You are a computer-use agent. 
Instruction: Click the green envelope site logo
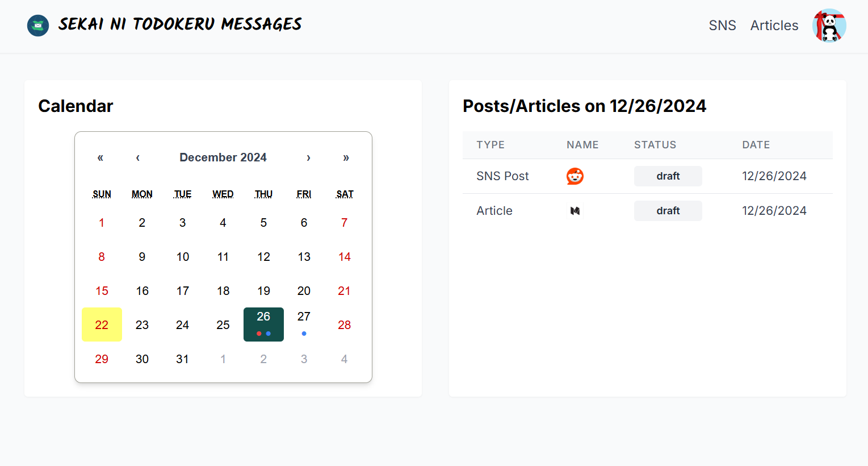click(38, 26)
